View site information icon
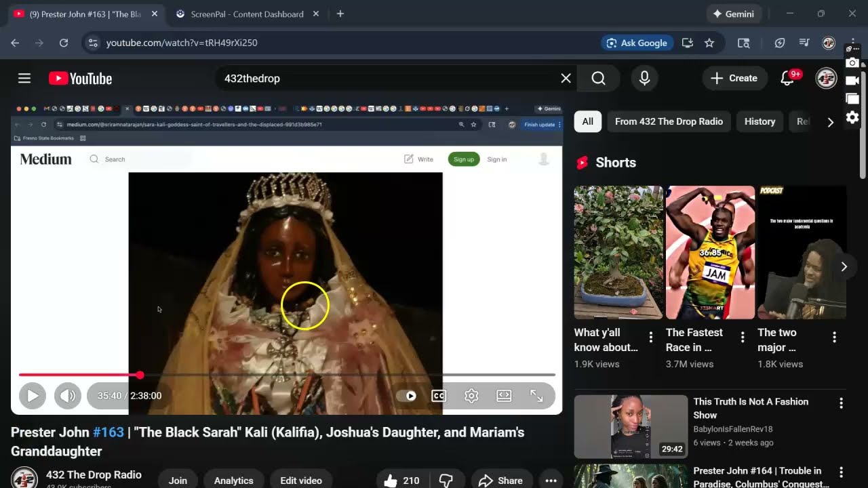 [x=93, y=43]
